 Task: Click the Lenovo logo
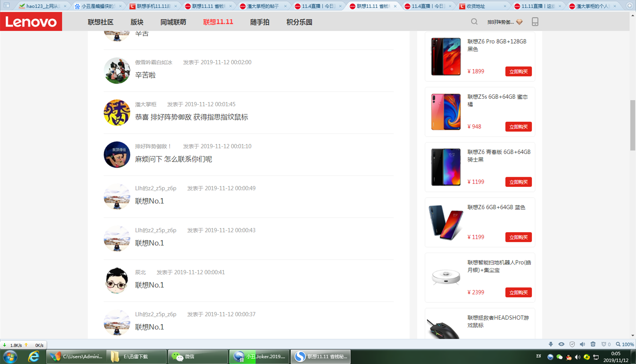click(x=31, y=22)
